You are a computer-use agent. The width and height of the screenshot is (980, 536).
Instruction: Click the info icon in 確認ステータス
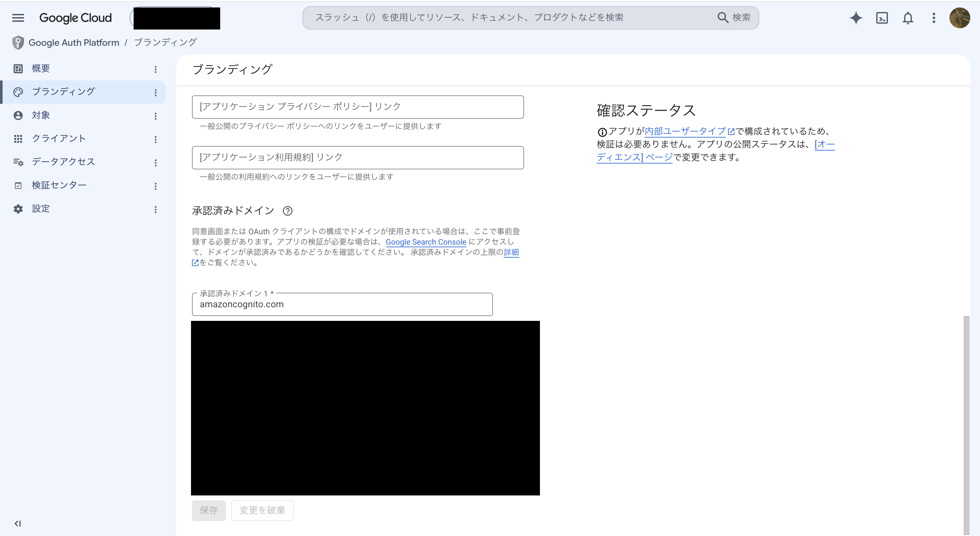coord(602,132)
